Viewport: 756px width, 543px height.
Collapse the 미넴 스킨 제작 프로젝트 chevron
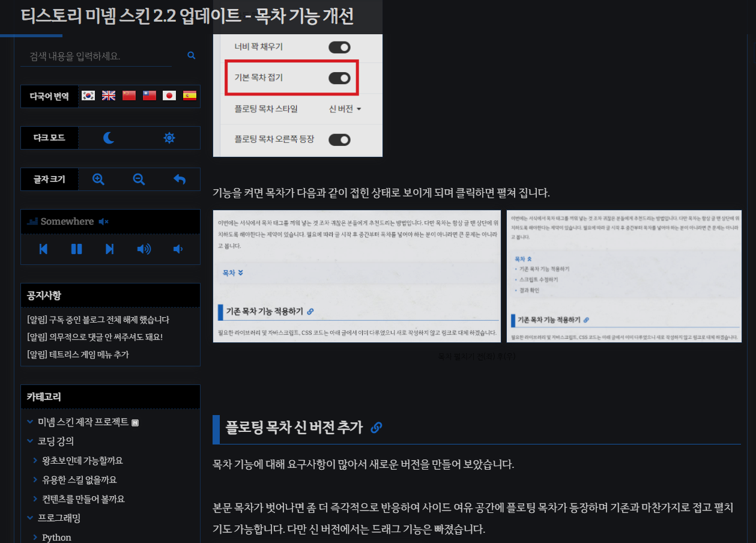click(x=30, y=422)
